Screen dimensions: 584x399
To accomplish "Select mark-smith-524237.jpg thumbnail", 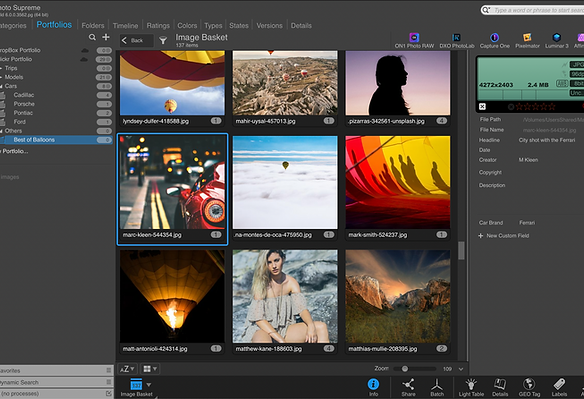I will click(x=398, y=182).
